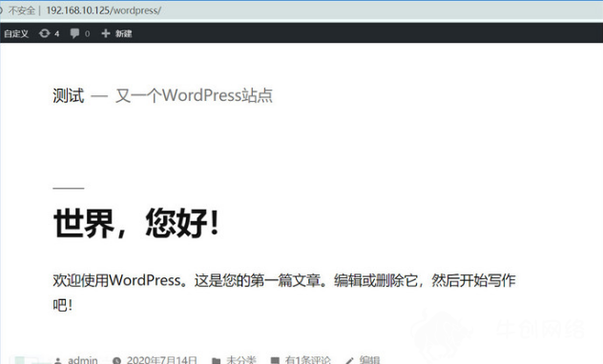Open the 世界，您好！ post title
The height and width of the screenshot is (364, 603).
click(136, 224)
